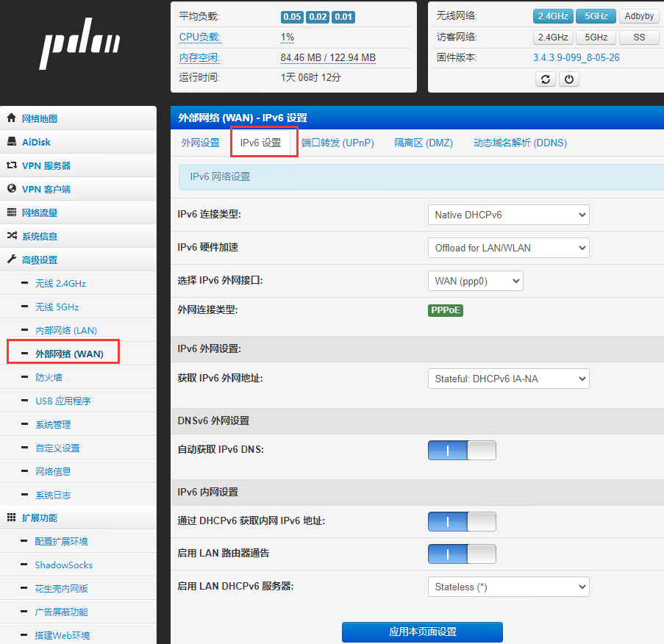Open 内部网络 (LAN) settings
Image resolution: width=664 pixels, height=644 pixels.
tap(66, 330)
